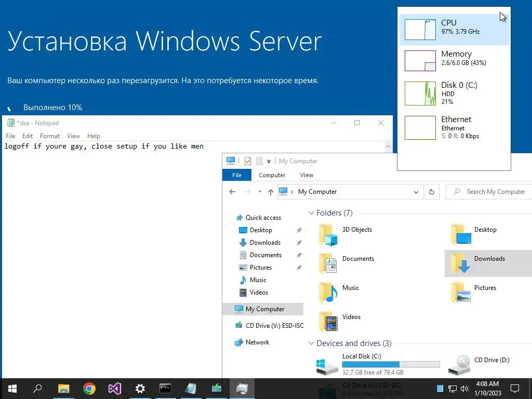Select Downloads in navigation pane
The height and width of the screenshot is (399, 532).
(265, 243)
